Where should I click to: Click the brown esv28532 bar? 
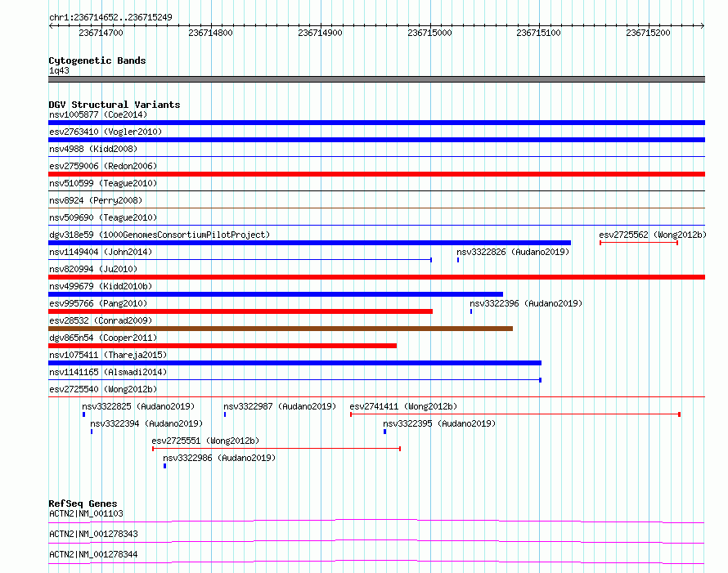281,329
